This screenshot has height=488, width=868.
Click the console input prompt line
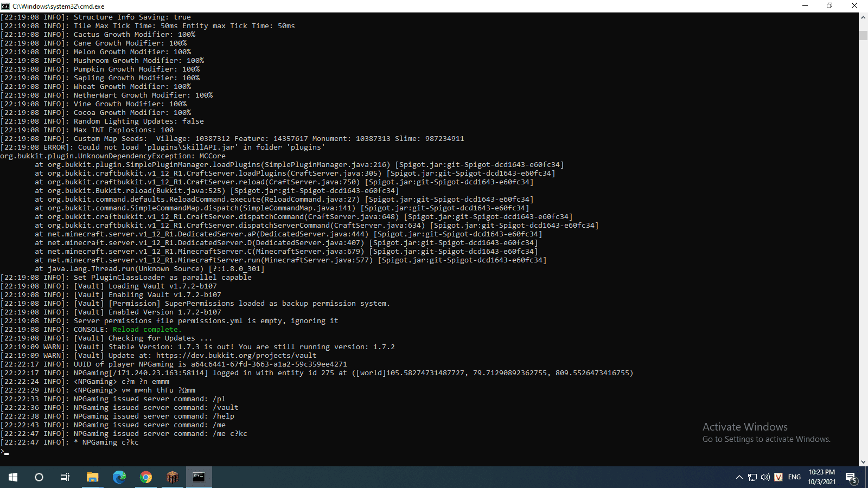pyautogui.click(x=4, y=452)
